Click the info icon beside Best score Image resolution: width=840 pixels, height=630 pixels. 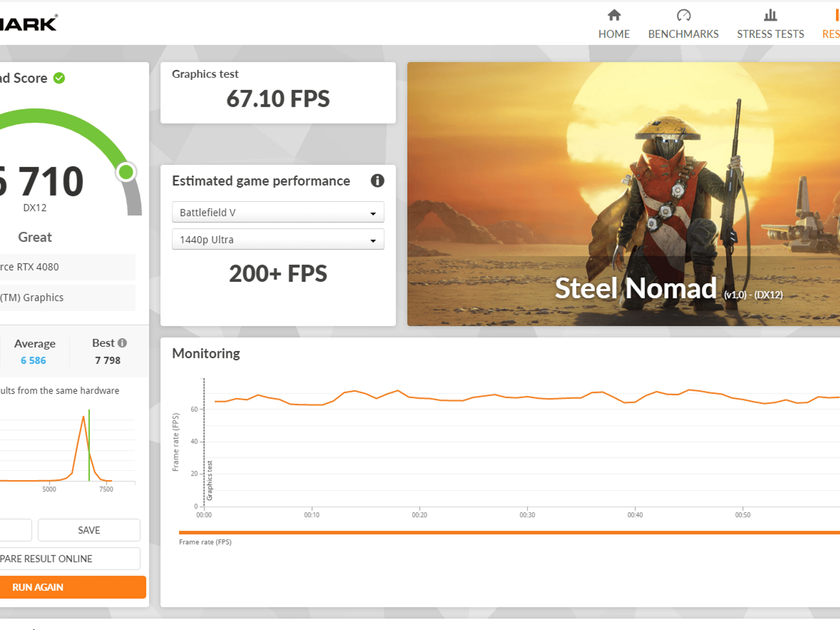[x=122, y=342]
